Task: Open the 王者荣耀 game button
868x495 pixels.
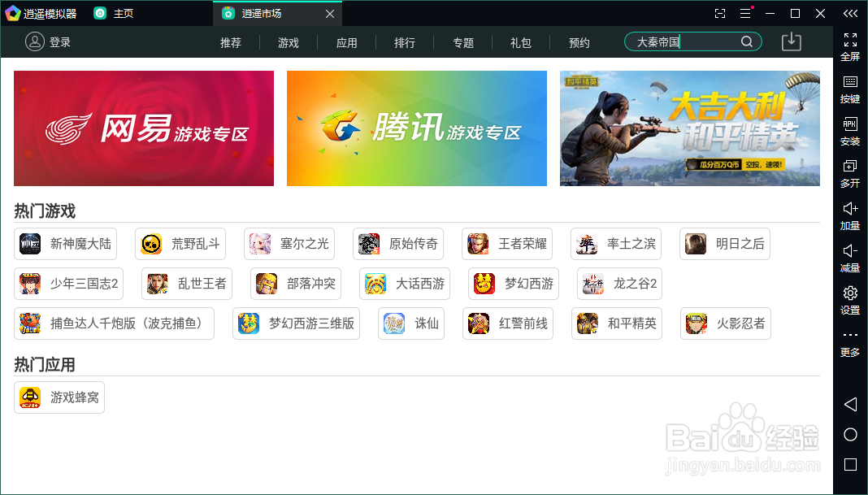Action: point(507,244)
